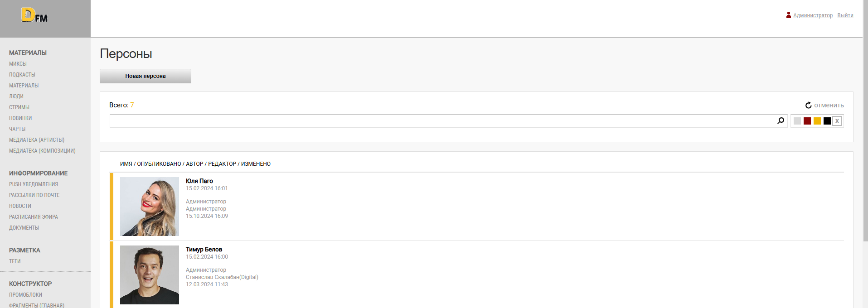Image resolution: width=868 pixels, height=308 pixels.
Task: Click the DFM logo icon
Action: click(x=34, y=15)
